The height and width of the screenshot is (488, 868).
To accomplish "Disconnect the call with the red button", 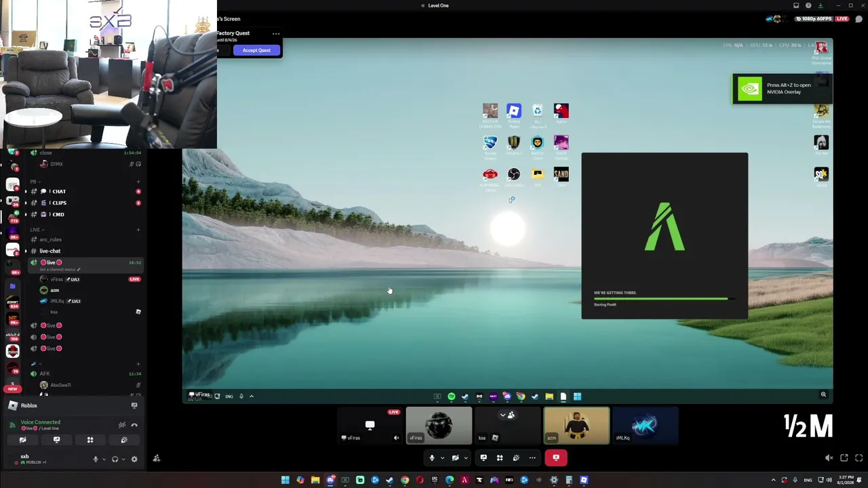I will (x=555, y=458).
